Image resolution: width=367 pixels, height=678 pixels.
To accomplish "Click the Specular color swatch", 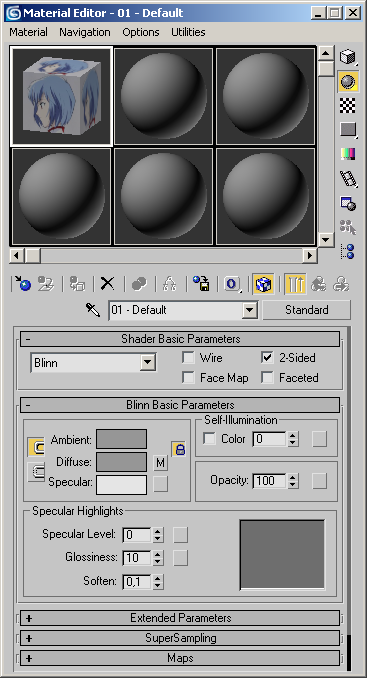I will (121, 485).
